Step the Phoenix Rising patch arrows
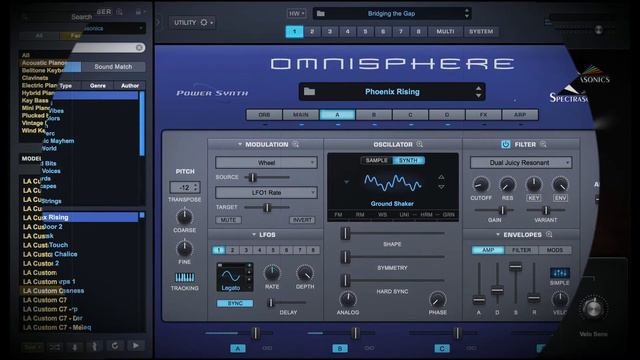 tap(478, 92)
